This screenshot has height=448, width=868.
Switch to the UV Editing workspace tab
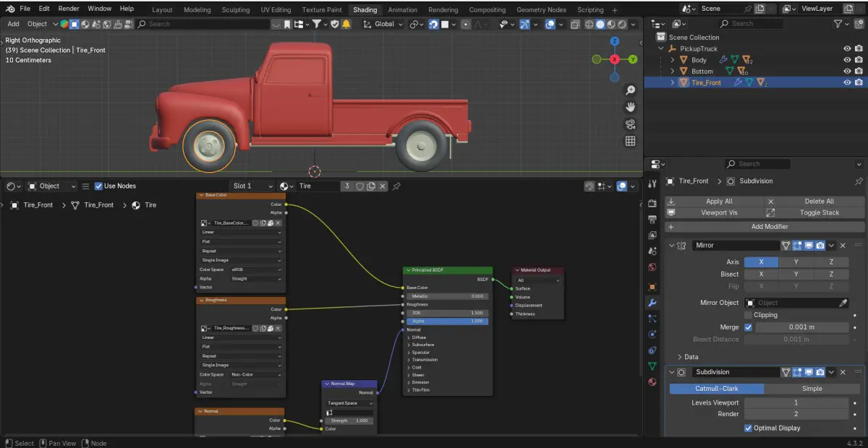[x=275, y=10]
